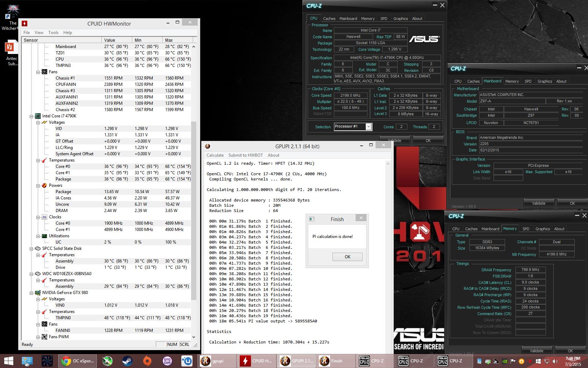Collapse the NVIDIA GeForce GTX 980 node

[31, 293]
